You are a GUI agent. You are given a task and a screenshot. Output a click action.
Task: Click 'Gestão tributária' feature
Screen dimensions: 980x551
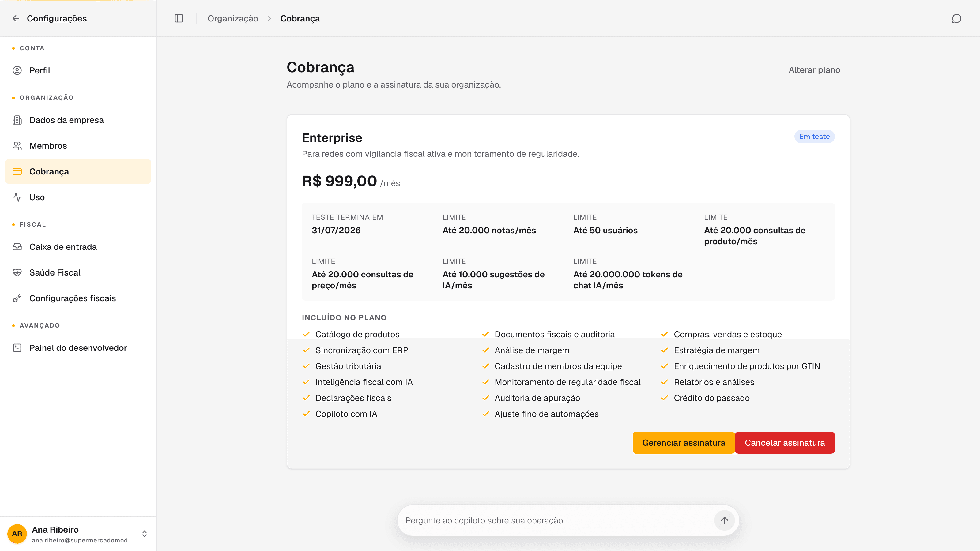pyautogui.click(x=348, y=366)
